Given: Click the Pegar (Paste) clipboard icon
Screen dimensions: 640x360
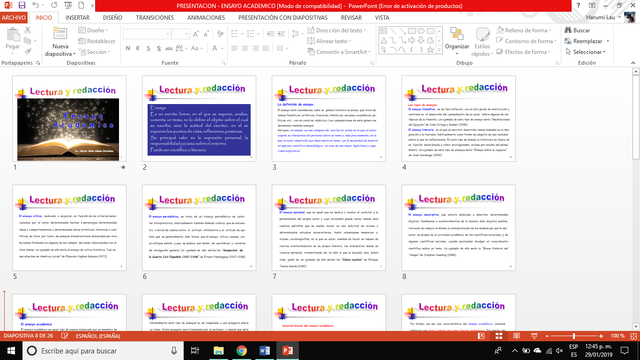Looking at the screenshot, I should [x=13, y=35].
